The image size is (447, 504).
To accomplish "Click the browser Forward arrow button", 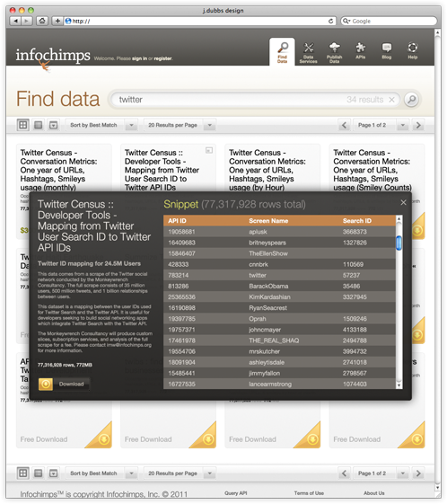I will 27,22.
